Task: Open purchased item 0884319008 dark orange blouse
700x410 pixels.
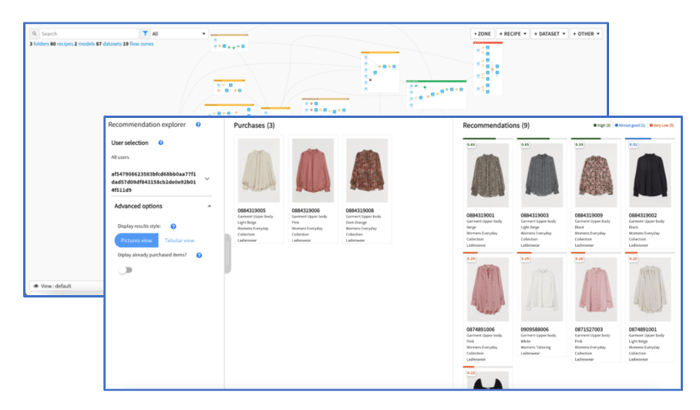Action: 367,170
